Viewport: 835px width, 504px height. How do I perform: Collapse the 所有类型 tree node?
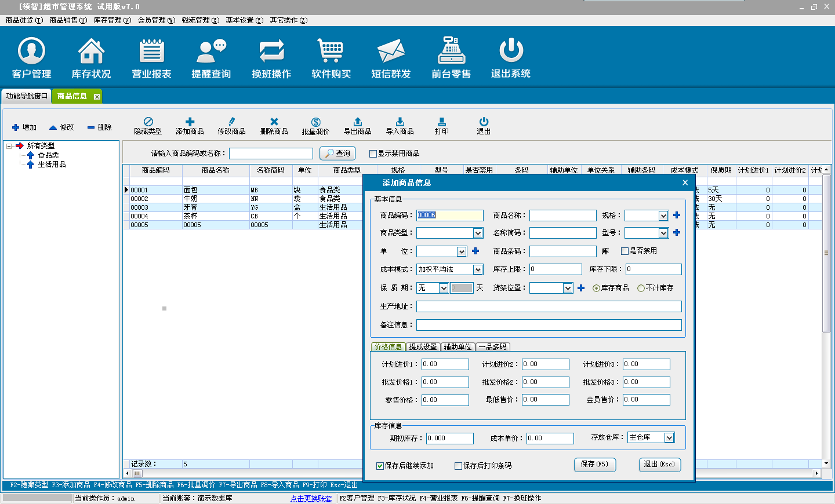point(9,146)
